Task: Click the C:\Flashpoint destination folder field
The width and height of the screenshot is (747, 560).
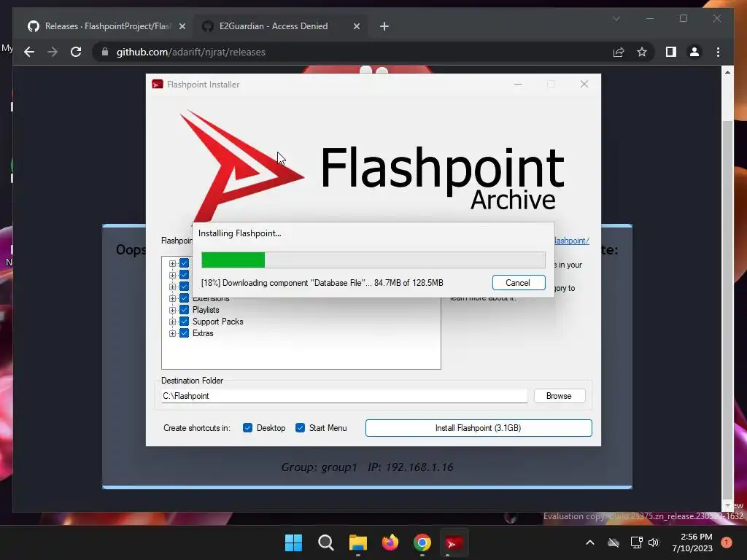Action: tap(344, 396)
